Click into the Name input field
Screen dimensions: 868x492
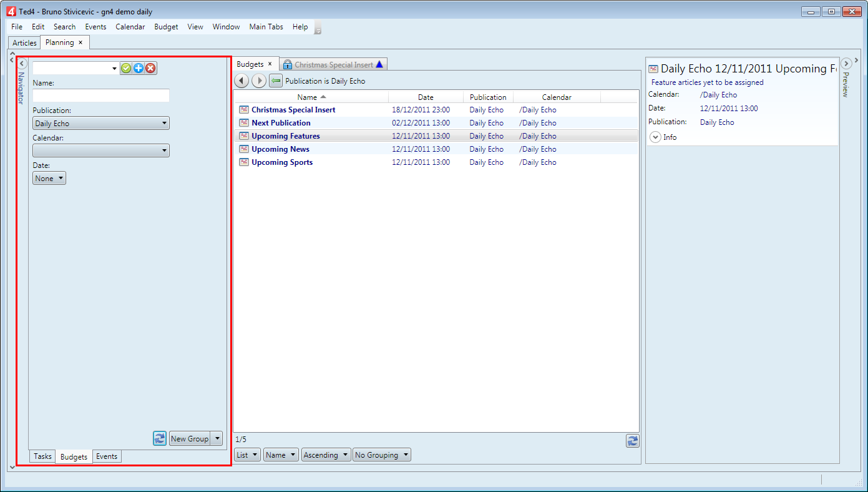pos(101,96)
